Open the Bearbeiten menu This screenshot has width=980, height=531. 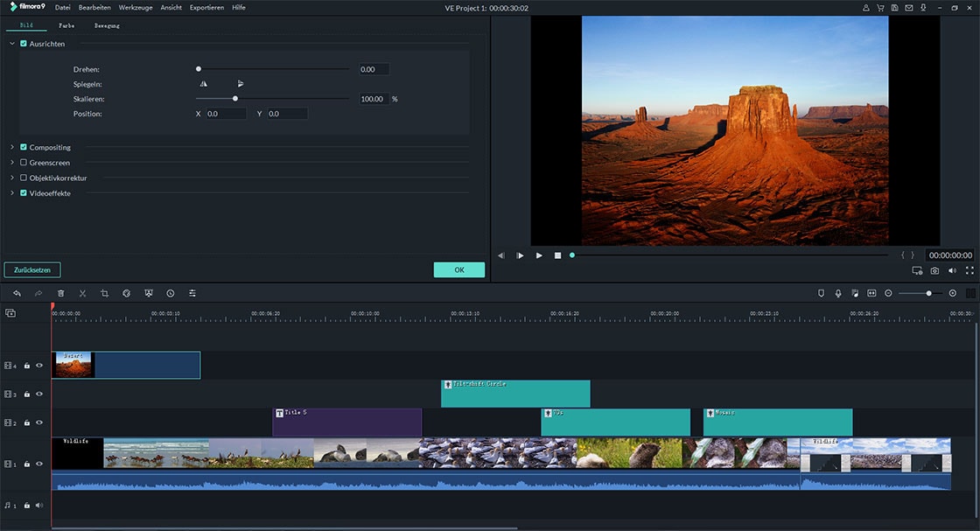pyautogui.click(x=94, y=8)
